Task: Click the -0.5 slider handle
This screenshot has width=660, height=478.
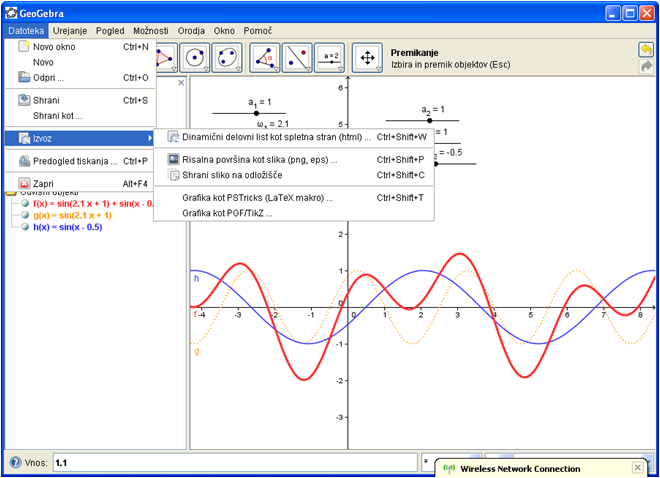Action: point(436,164)
